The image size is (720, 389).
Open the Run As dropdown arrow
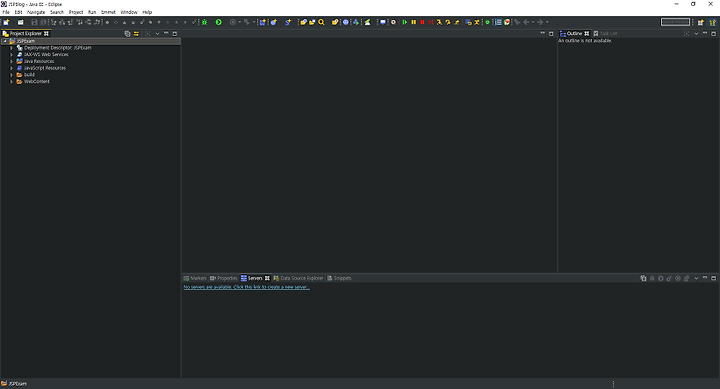click(225, 22)
